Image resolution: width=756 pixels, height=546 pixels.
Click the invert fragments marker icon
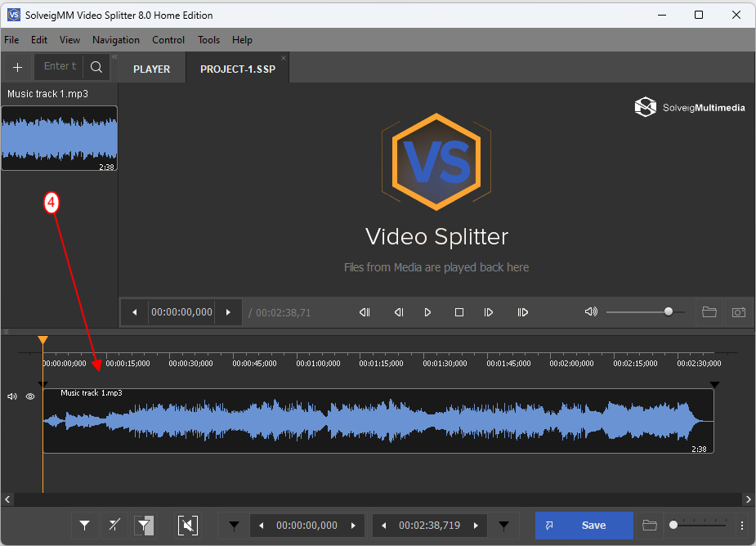click(144, 526)
